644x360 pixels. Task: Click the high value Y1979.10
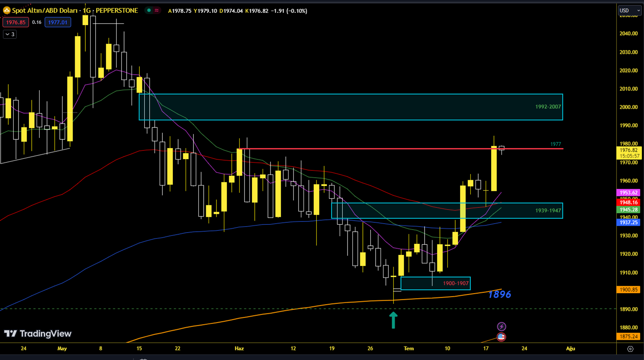(205, 11)
